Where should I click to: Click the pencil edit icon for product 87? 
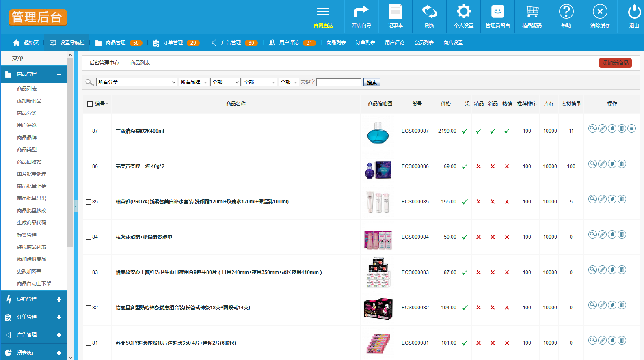point(603,129)
